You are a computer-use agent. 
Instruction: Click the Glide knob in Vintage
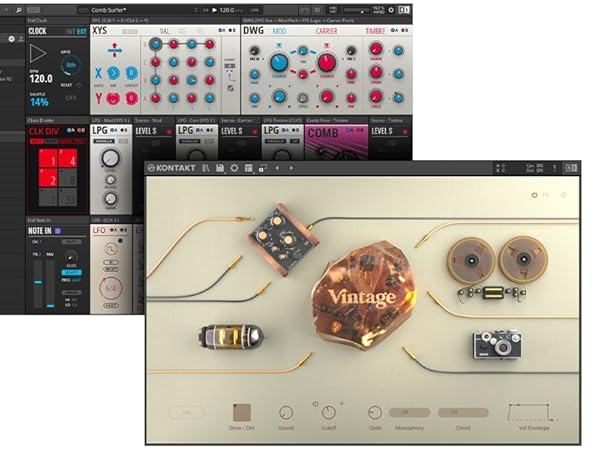375,412
